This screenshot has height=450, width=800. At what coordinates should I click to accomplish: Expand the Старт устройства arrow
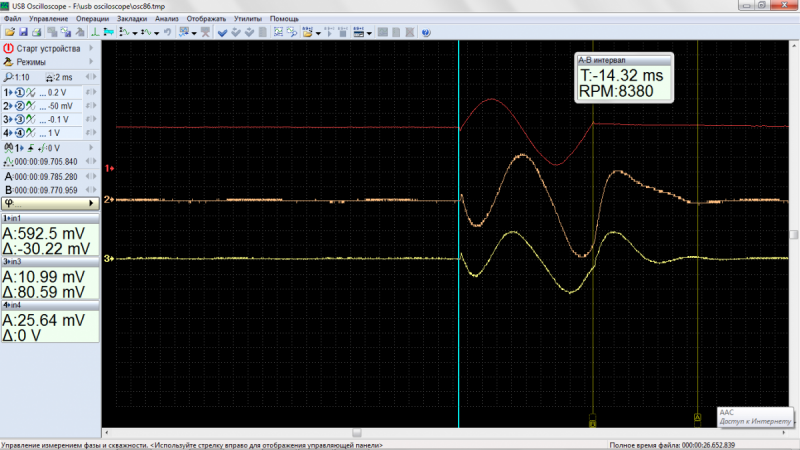[x=92, y=47]
